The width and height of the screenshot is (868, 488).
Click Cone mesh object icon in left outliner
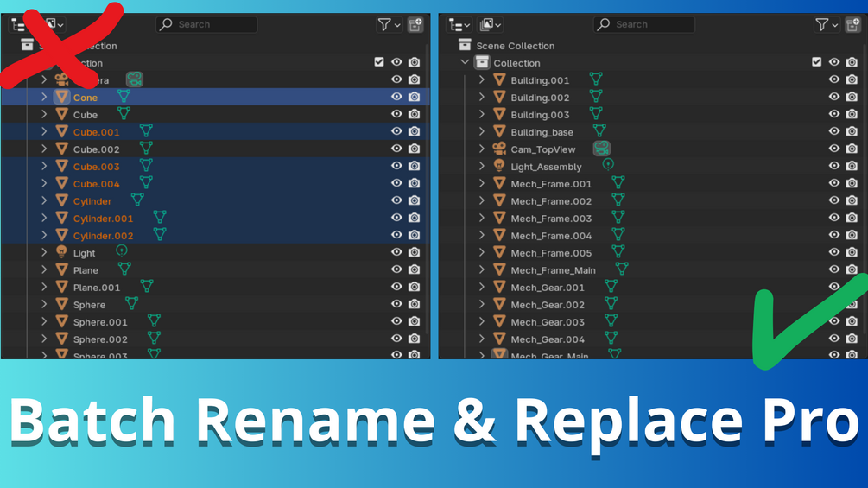62,97
